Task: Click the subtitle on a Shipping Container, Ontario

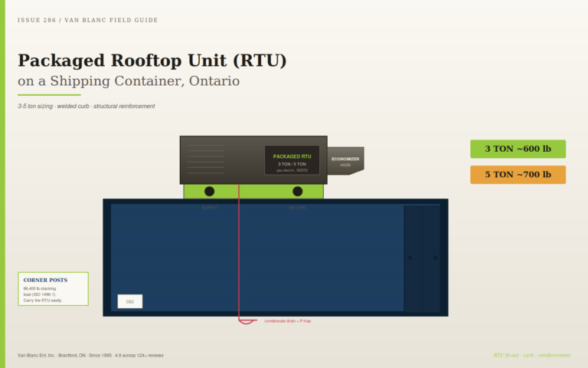Action: (129, 81)
